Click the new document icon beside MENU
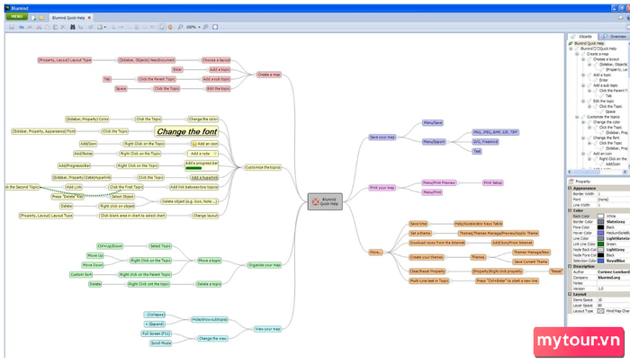630x364 pixels. tap(34, 18)
